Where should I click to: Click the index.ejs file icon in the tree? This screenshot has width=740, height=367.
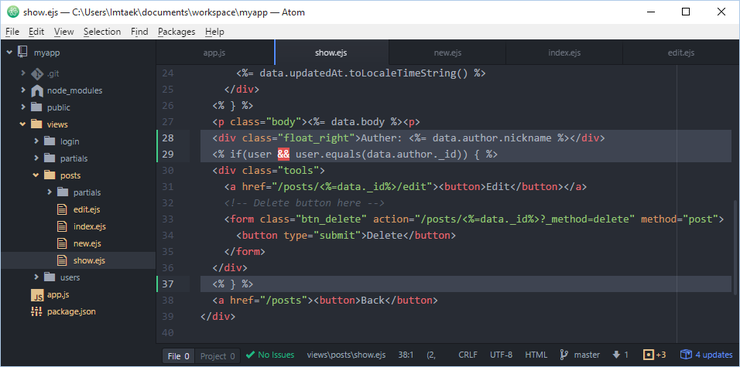[x=62, y=226]
